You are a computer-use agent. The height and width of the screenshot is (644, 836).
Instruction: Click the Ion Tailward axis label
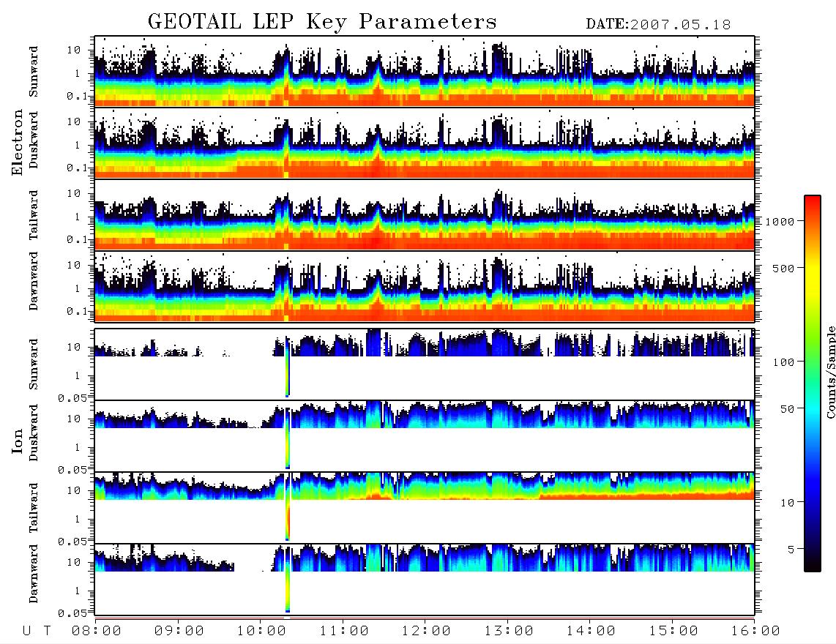34,508
